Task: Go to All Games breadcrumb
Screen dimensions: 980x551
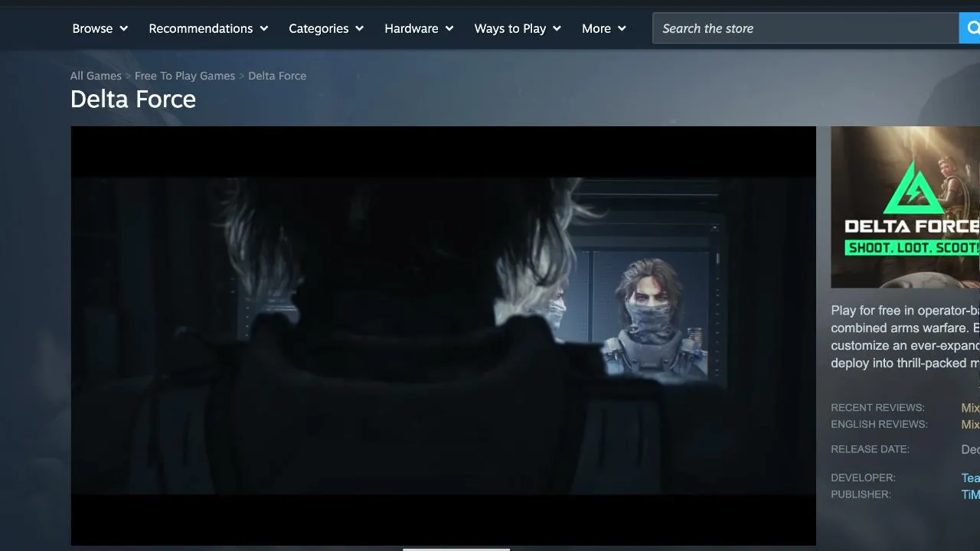Action: click(x=96, y=76)
